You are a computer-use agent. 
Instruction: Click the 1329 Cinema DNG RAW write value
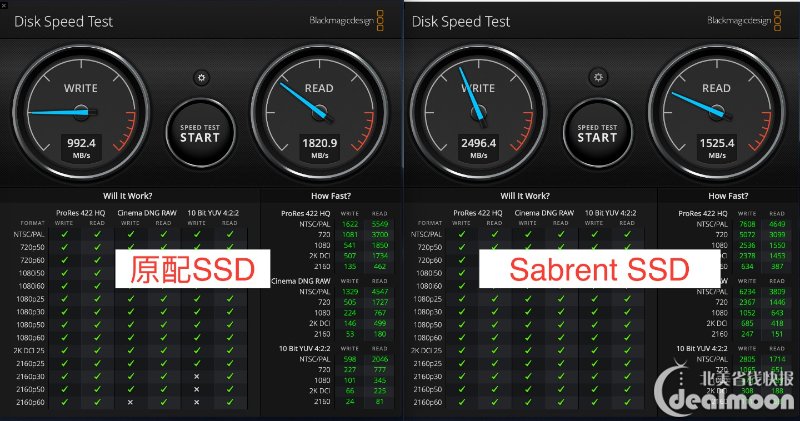[x=350, y=291]
